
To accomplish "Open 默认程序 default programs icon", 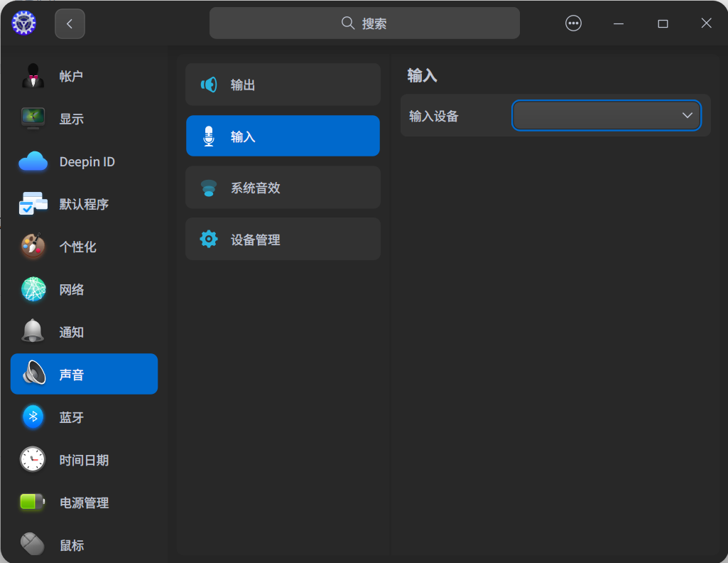I will coord(32,204).
